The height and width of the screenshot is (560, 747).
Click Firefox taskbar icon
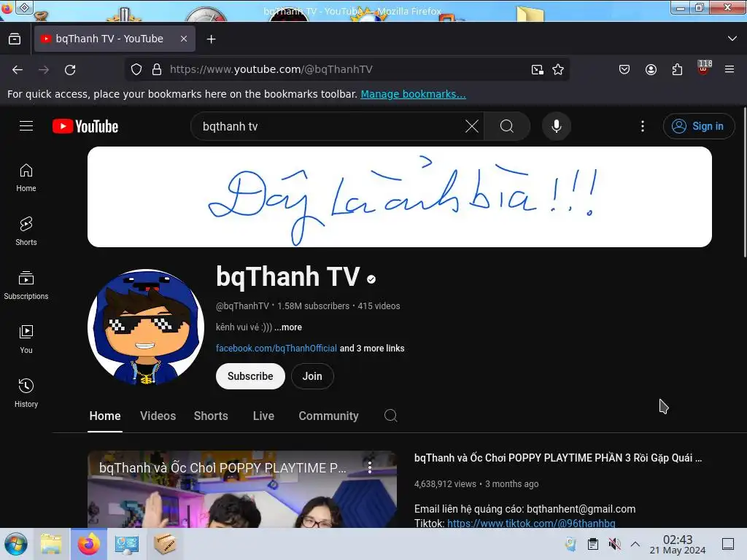(89, 544)
